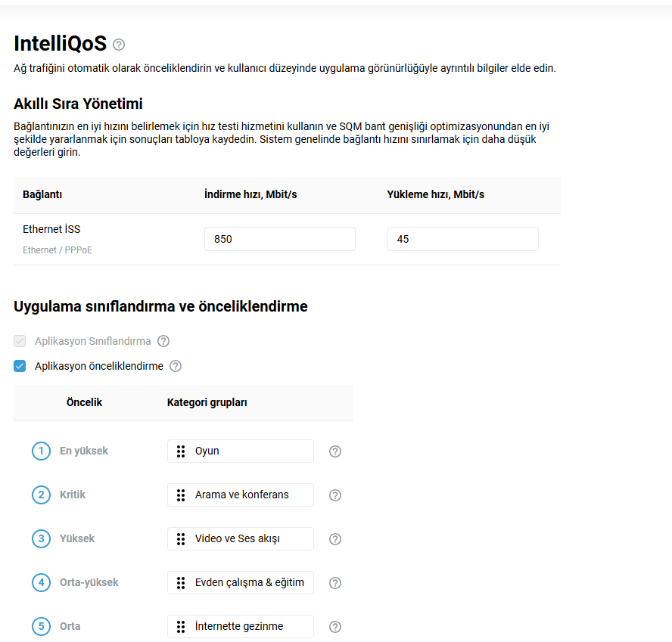Open help icon for Arama ve konferans
This screenshot has height=642, width=672.
pos(335,495)
